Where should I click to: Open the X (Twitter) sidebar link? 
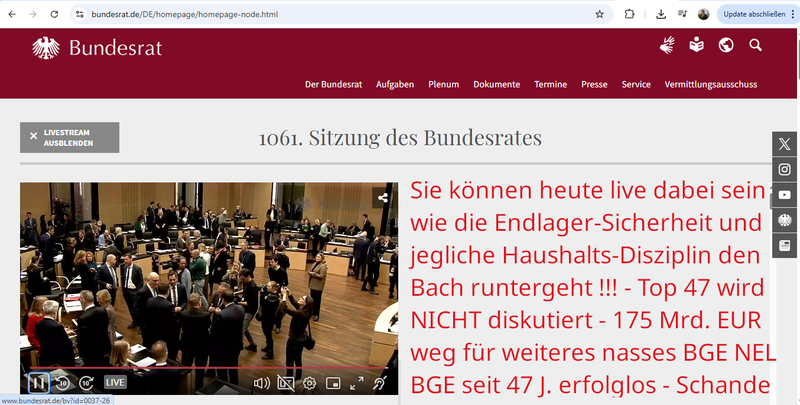pos(786,145)
